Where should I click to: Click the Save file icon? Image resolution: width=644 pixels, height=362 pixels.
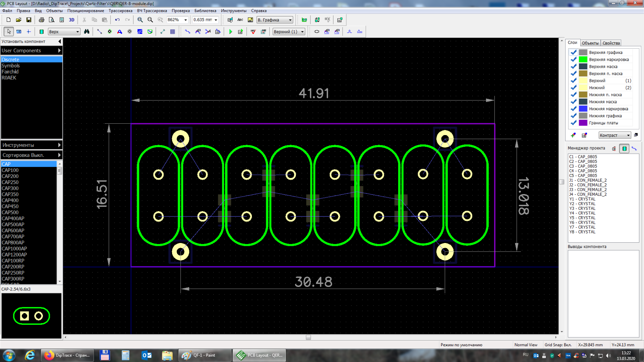click(29, 20)
